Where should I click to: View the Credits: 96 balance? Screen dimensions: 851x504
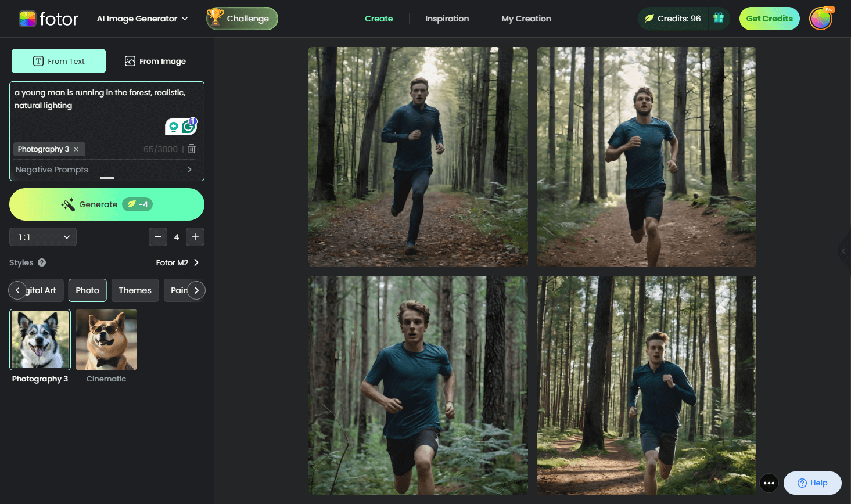tap(673, 19)
